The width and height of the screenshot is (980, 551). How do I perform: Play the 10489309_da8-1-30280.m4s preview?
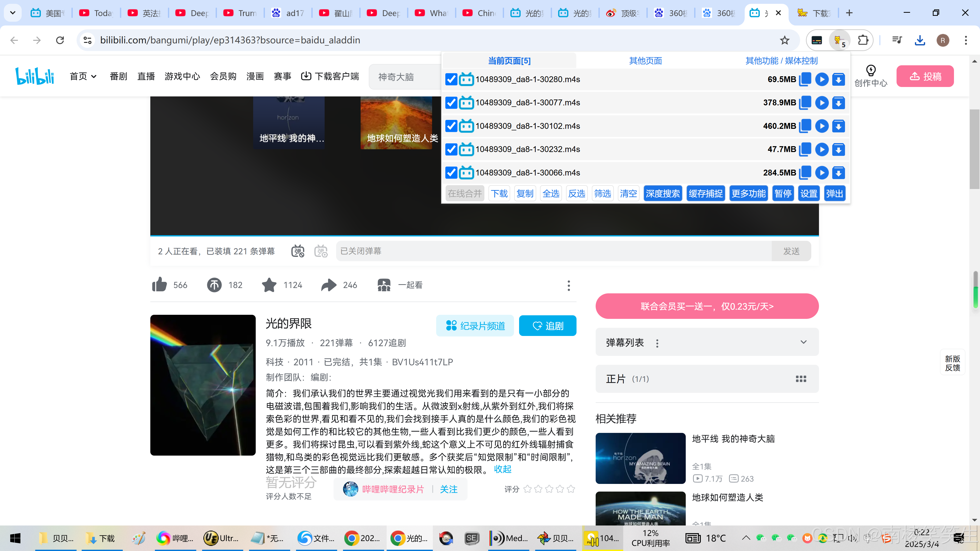point(822,79)
